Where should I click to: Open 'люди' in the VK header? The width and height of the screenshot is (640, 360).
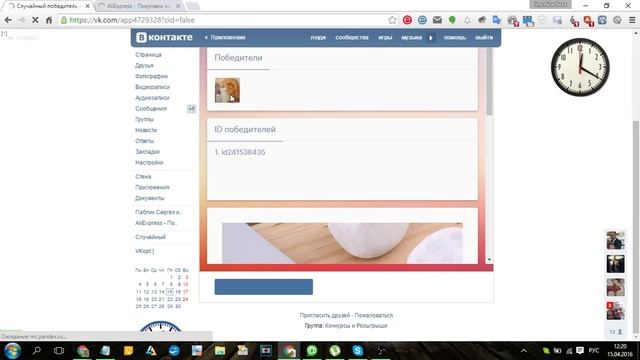pyautogui.click(x=318, y=37)
